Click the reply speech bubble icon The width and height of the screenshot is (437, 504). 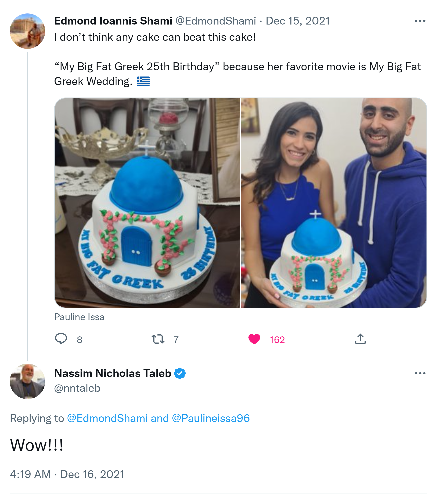[x=61, y=339]
